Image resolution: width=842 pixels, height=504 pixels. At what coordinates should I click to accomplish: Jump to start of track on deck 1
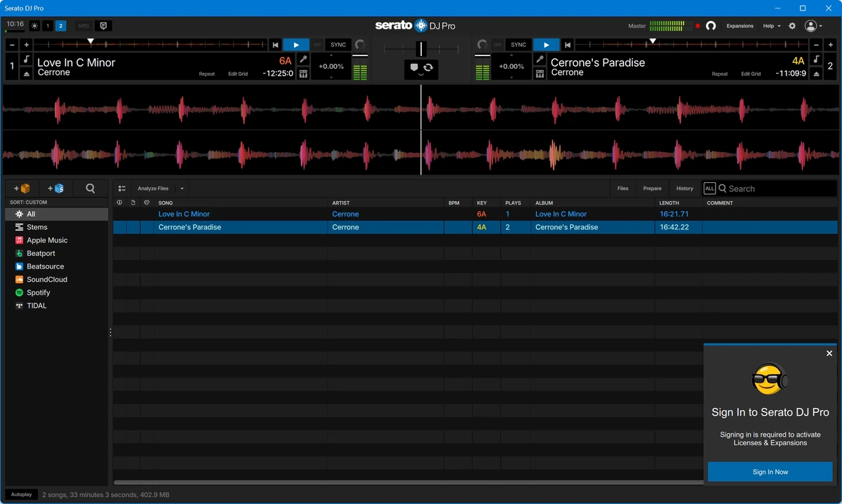point(276,45)
